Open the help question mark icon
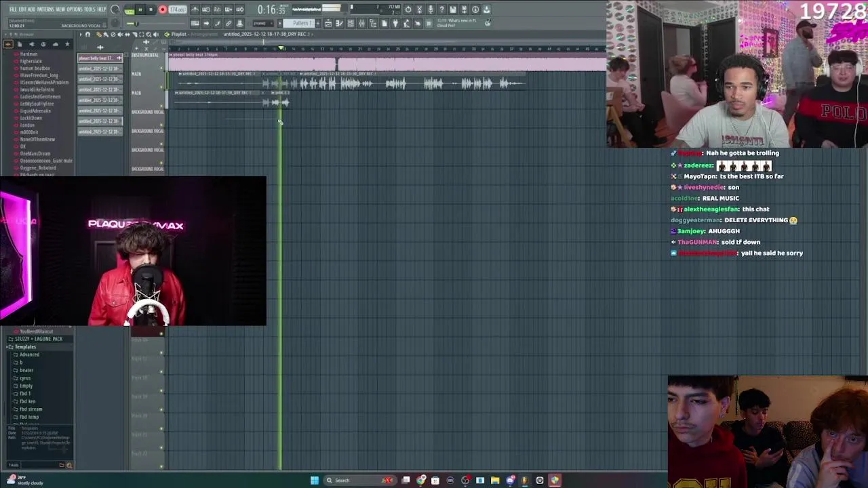The image size is (868, 488). point(441,9)
